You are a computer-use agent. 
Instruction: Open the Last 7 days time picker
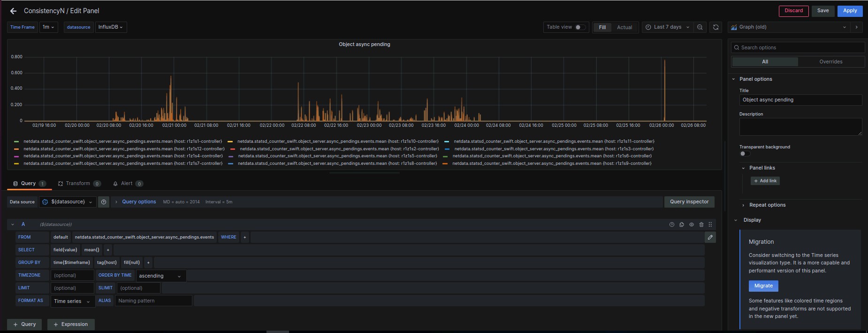(667, 27)
